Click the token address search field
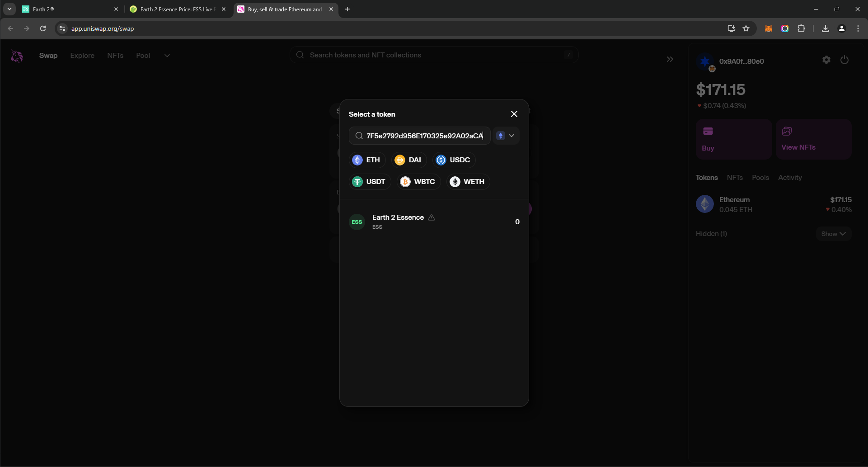 point(420,136)
